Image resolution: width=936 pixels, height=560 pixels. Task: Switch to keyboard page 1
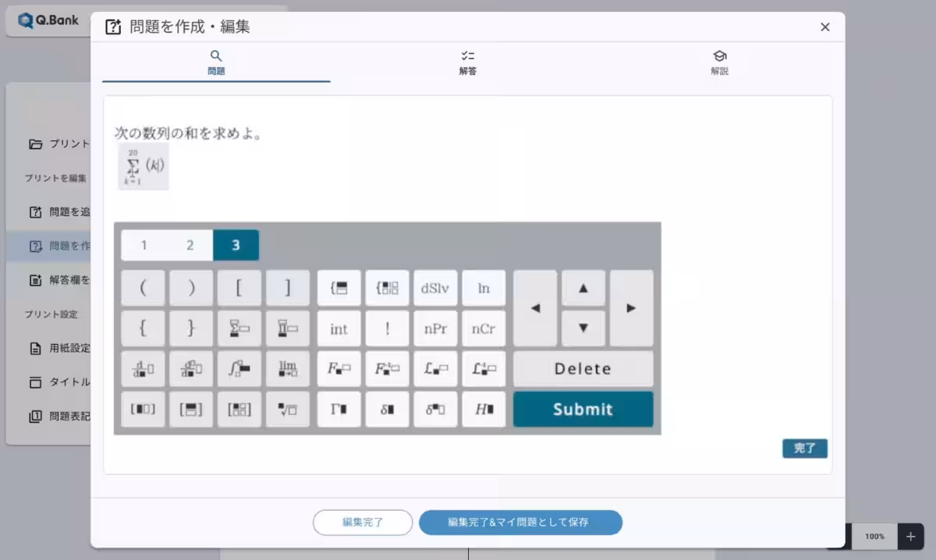(x=144, y=244)
